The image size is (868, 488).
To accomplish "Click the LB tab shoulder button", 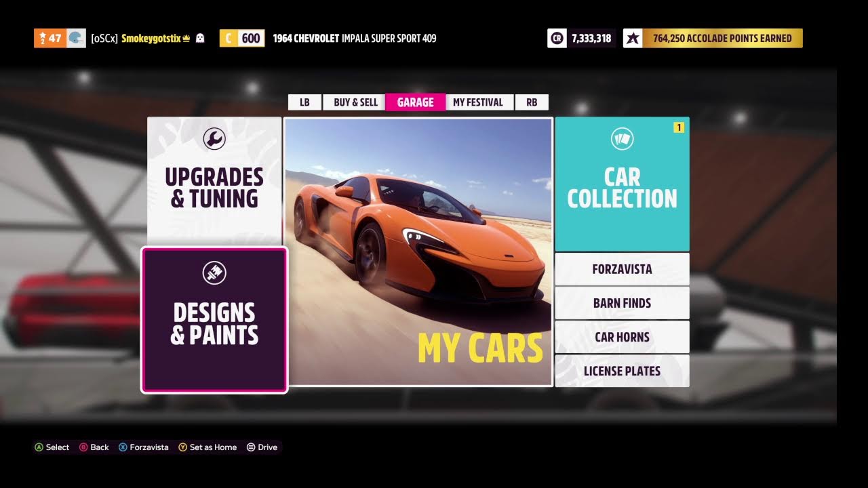I will 304,102.
